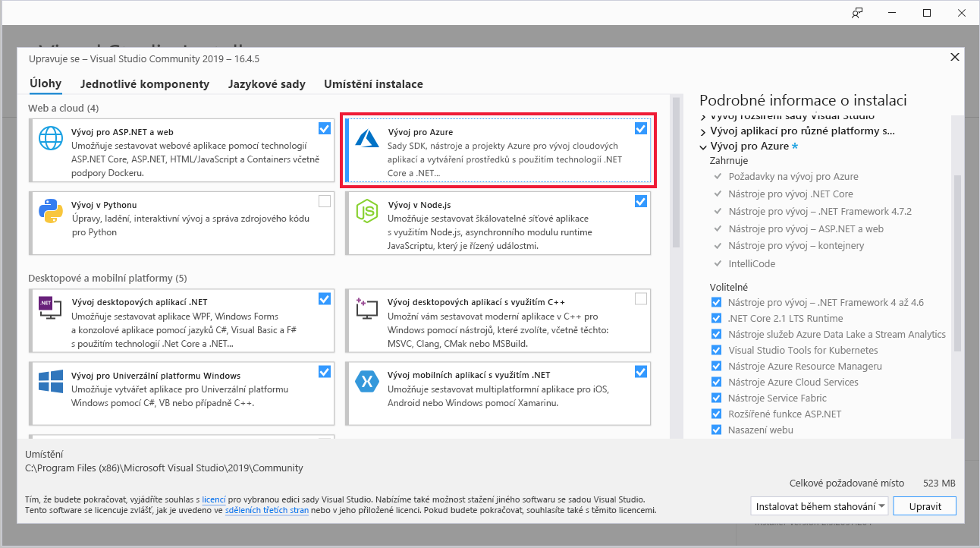Click the Upravit button
The width and height of the screenshot is (980, 548).
click(925, 506)
